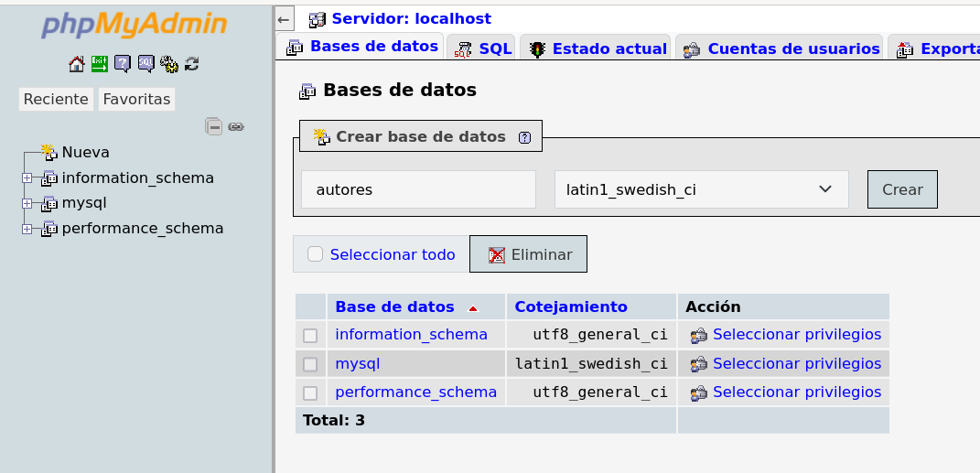The width and height of the screenshot is (980, 473).
Task: Open phpMyAdmin documentation question-mark icon
Action: (123, 64)
